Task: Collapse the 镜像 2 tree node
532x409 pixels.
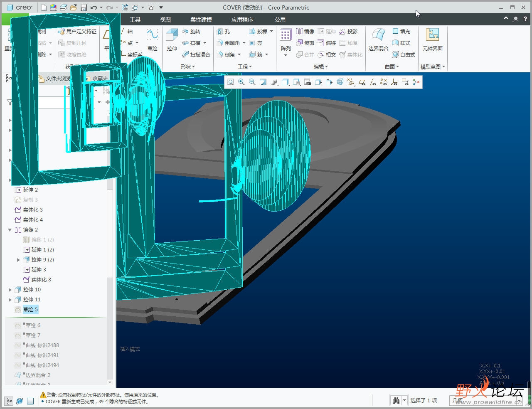Action: coord(10,230)
